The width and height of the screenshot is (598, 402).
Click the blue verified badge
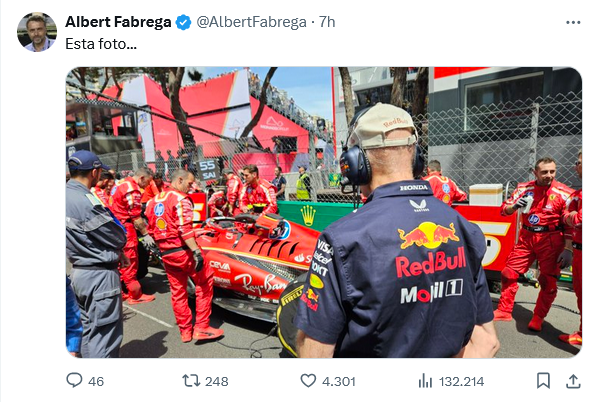183,22
